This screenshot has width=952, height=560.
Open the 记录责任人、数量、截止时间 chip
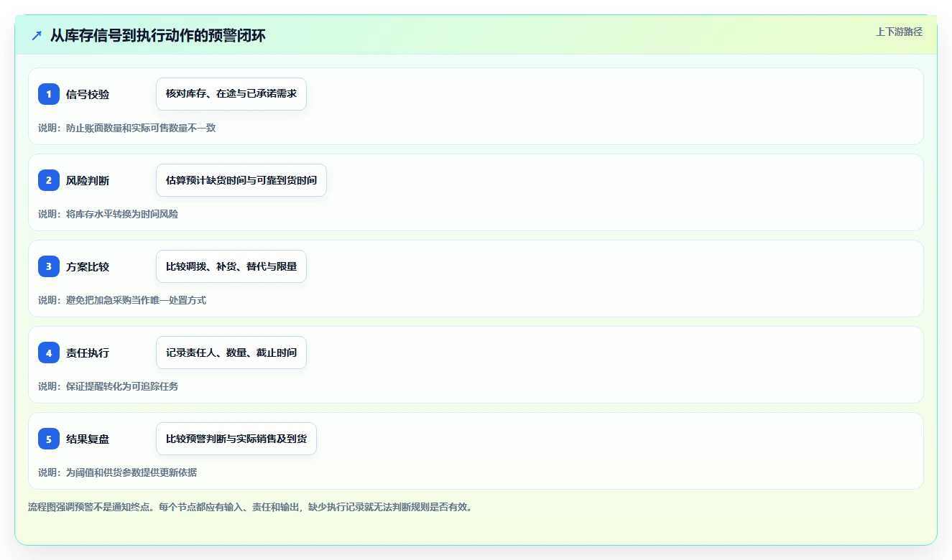point(231,353)
